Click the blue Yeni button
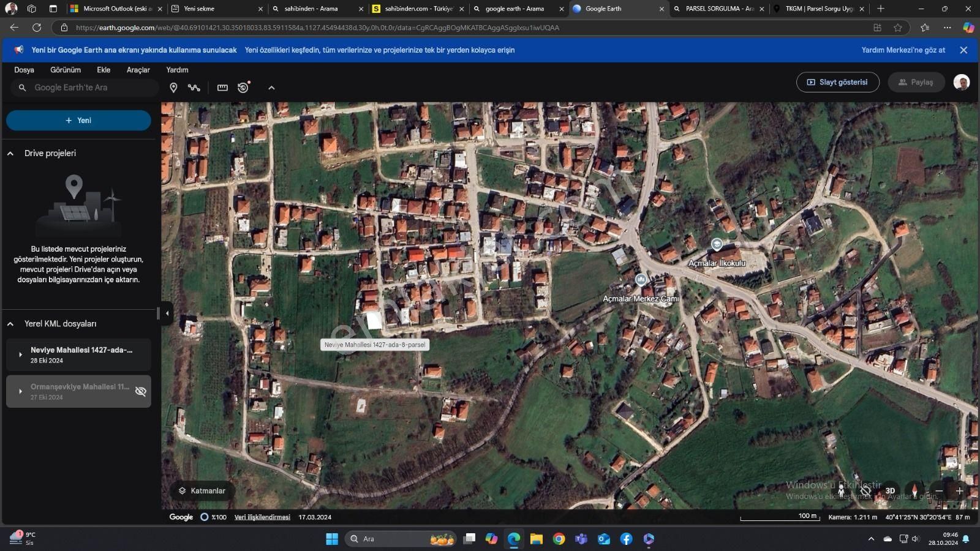 [x=78, y=121]
